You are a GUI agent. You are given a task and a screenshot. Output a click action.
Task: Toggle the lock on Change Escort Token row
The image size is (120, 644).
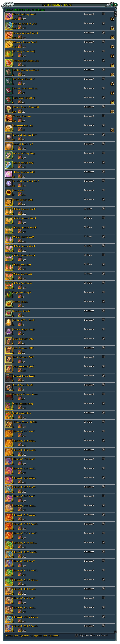tap(112, 111)
